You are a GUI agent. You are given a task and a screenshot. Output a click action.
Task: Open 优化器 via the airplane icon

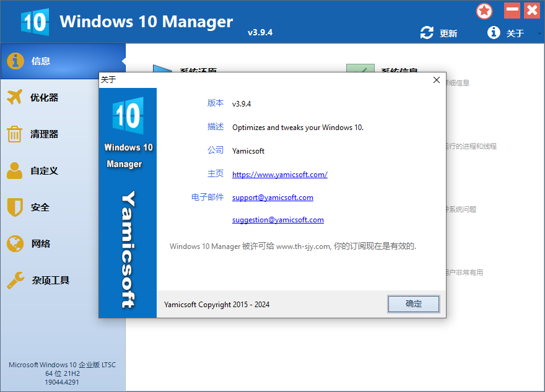15,97
